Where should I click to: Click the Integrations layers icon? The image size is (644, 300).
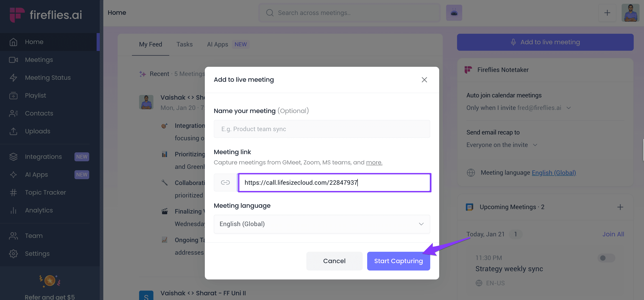click(x=13, y=157)
